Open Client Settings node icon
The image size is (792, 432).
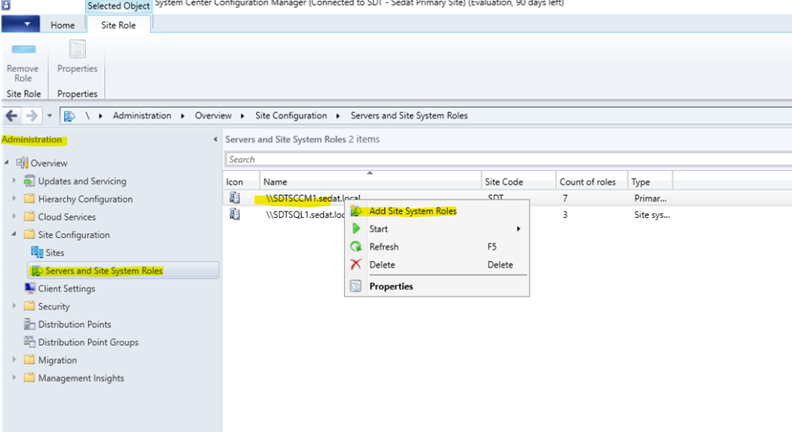tap(30, 288)
